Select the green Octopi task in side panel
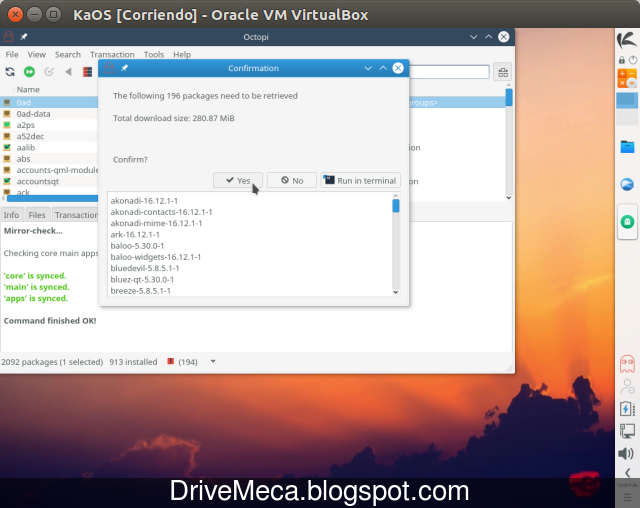The height and width of the screenshot is (508, 640). [x=627, y=222]
